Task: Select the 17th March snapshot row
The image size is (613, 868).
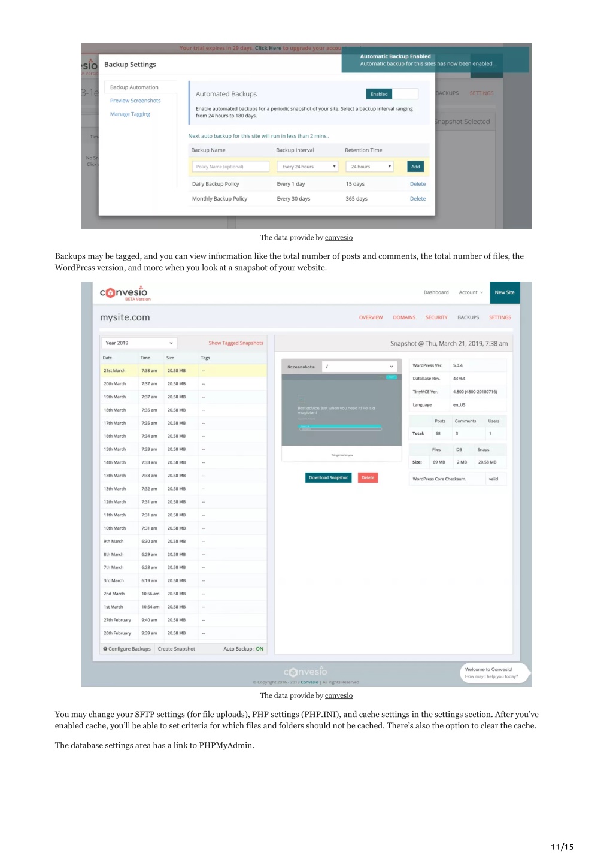Action: pos(183,424)
